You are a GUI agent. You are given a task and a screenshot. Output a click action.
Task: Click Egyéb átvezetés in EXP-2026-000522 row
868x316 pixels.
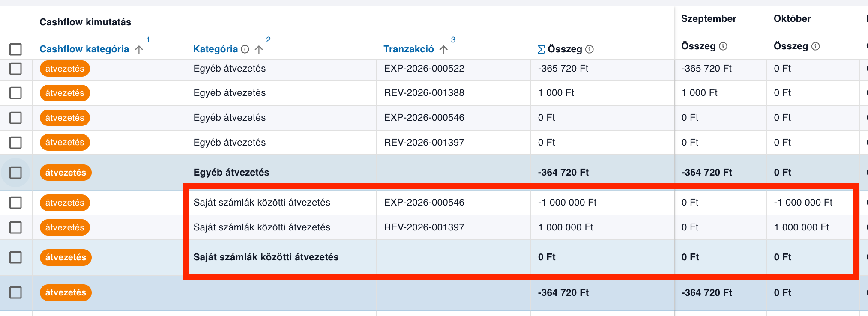(230, 69)
